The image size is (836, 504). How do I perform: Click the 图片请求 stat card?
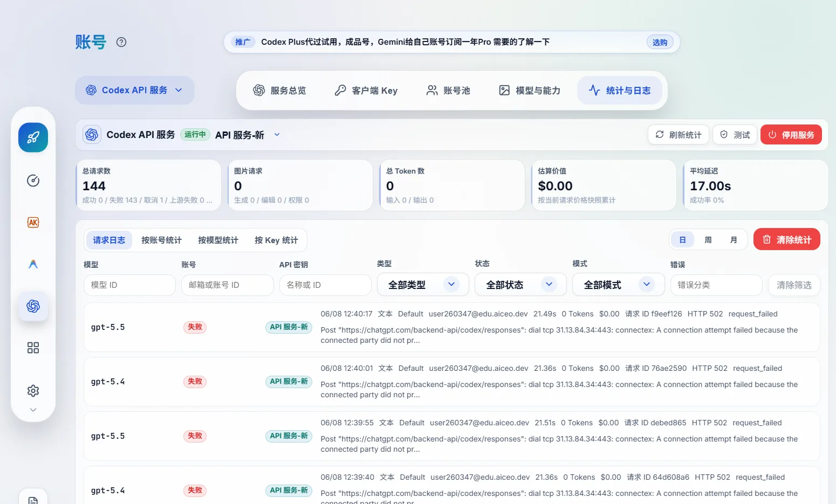coord(300,185)
